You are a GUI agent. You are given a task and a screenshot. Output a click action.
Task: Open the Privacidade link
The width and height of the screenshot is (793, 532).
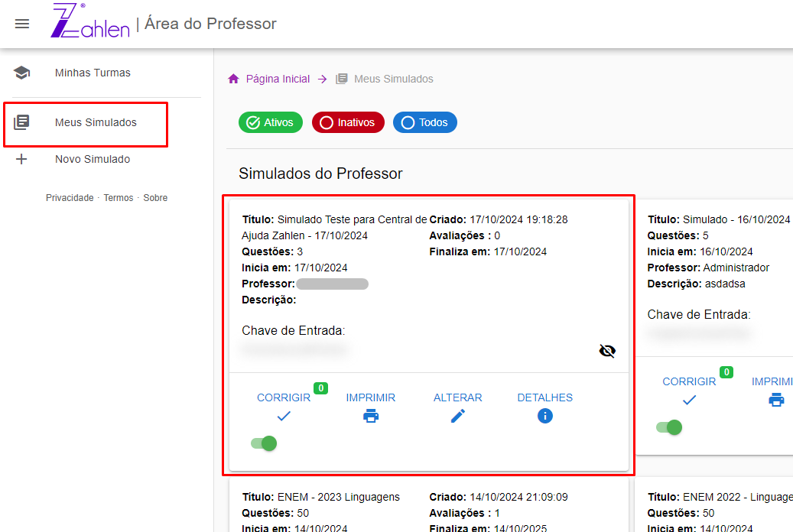pyautogui.click(x=70, y=198)
